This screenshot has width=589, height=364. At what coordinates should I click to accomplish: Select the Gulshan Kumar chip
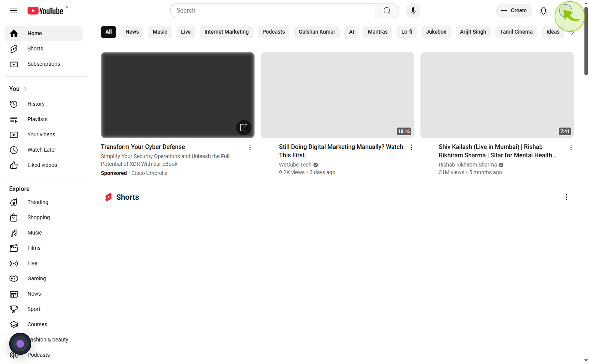tap(317, 32)
